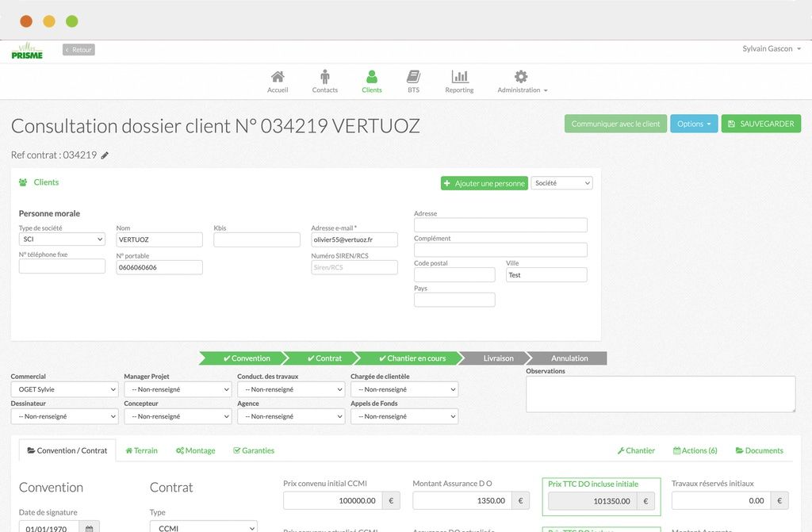Open the Accueil home icon
The image size is (812, 532).
[x=278, y=78]
